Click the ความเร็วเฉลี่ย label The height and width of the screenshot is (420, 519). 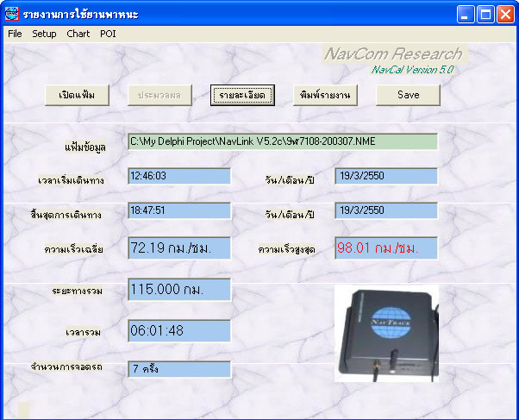[x=73, y=249]
